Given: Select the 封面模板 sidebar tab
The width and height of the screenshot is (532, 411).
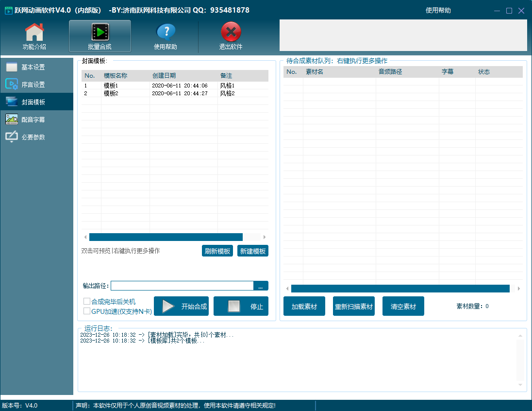Looking at the screenshot, I should pos(33,102).
